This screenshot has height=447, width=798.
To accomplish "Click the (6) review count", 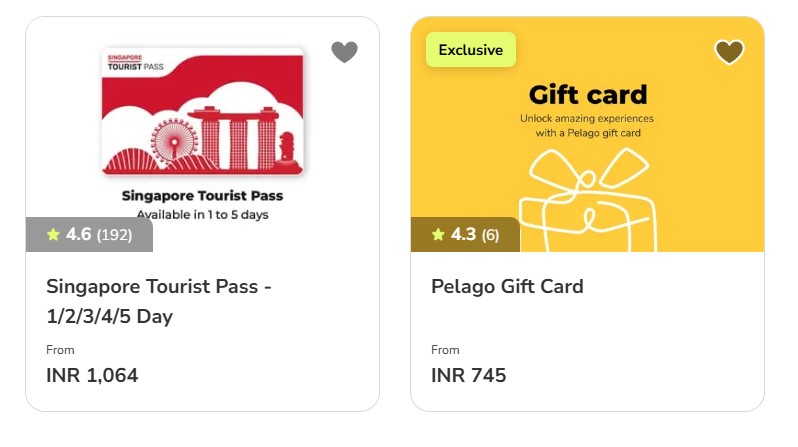I will (x=491, y=235).
